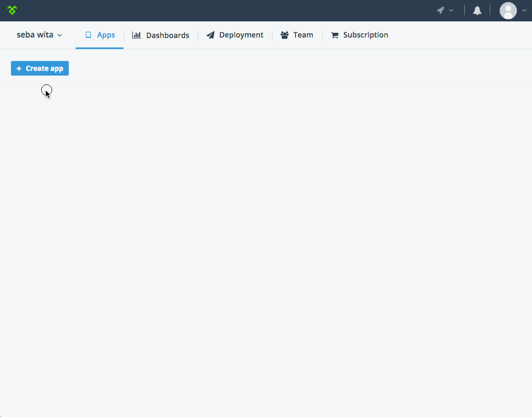Click the bar chart Dashboards icon
The width and height of the screenshot is (532, 417).
click(x=136, y=35)
